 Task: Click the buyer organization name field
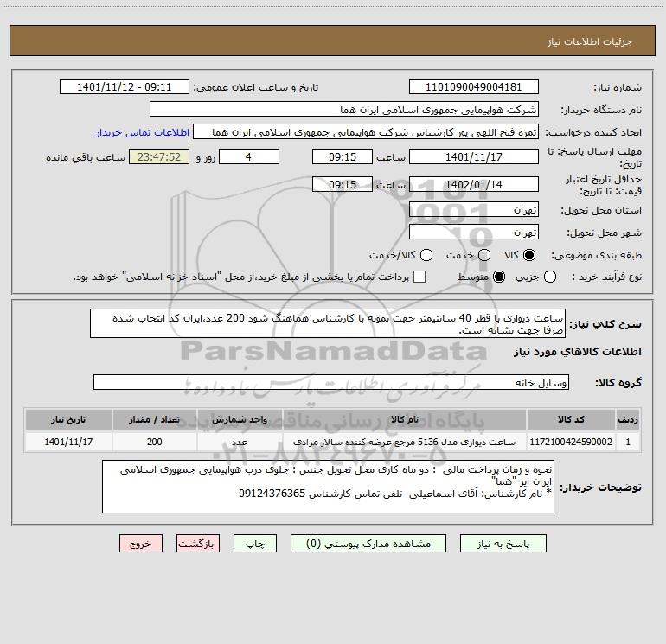tap(344, 110)
